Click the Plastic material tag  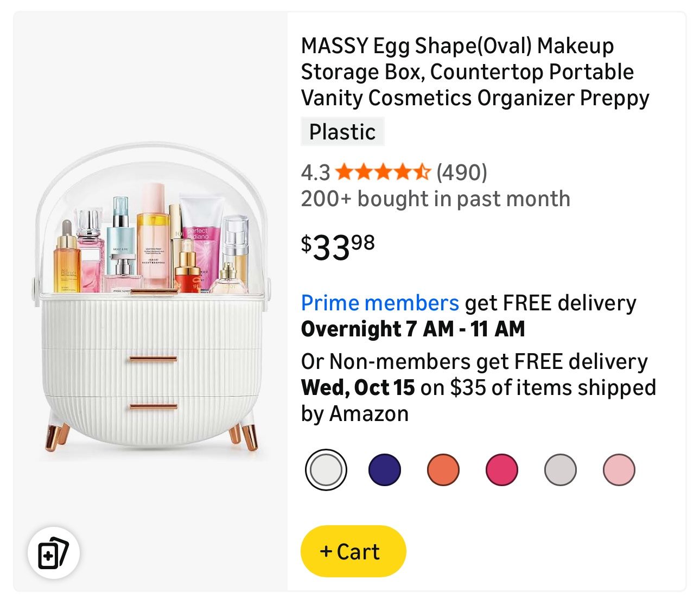[x=342, y=132]
